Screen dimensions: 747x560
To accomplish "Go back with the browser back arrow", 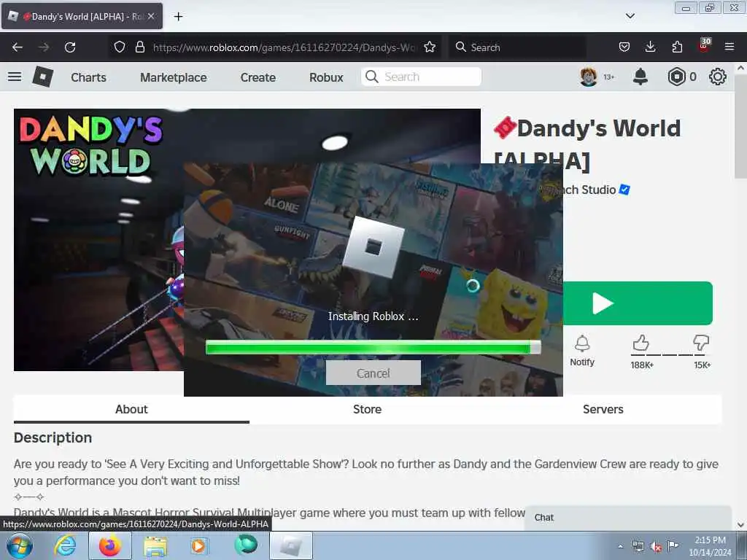I will click(18, 47).
